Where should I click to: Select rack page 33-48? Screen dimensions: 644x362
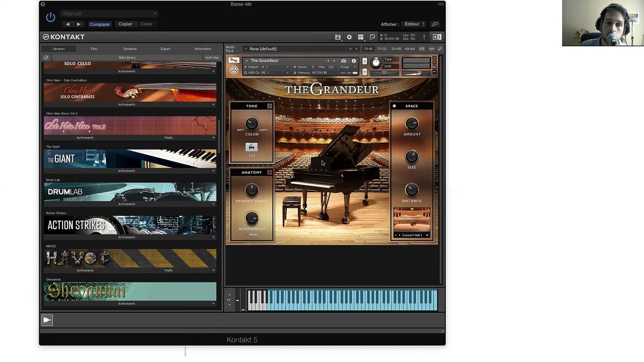[x=396, y=49]
